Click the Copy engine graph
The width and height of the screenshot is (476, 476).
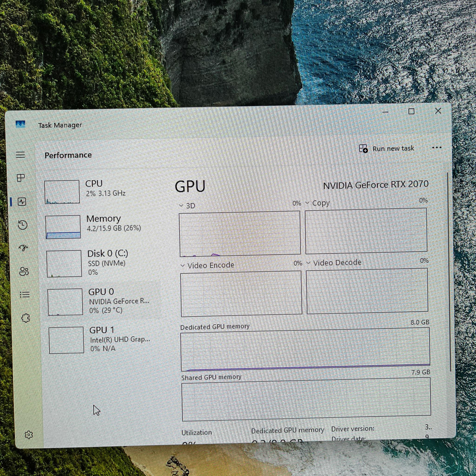pyautogui.click(x=366, y=231)
